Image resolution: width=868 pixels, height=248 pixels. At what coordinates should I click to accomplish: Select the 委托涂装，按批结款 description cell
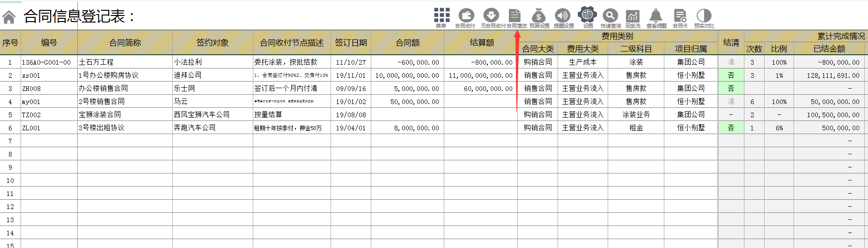[x=292, y=62]
